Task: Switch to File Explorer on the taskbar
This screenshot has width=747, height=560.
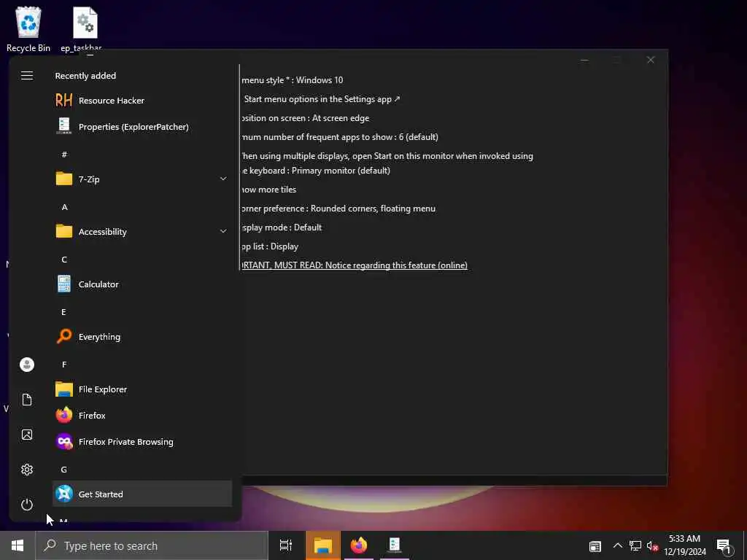Action: (322, 545)
